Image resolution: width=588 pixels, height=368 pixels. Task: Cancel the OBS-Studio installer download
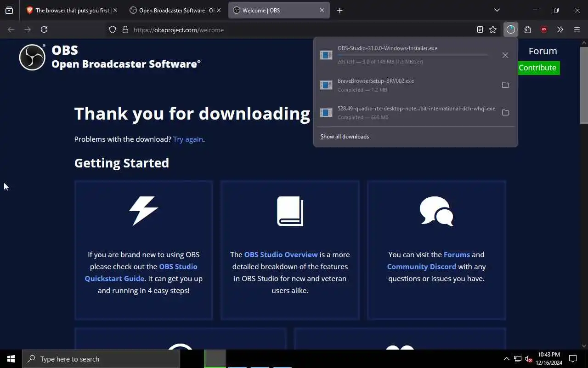point(505,55)
